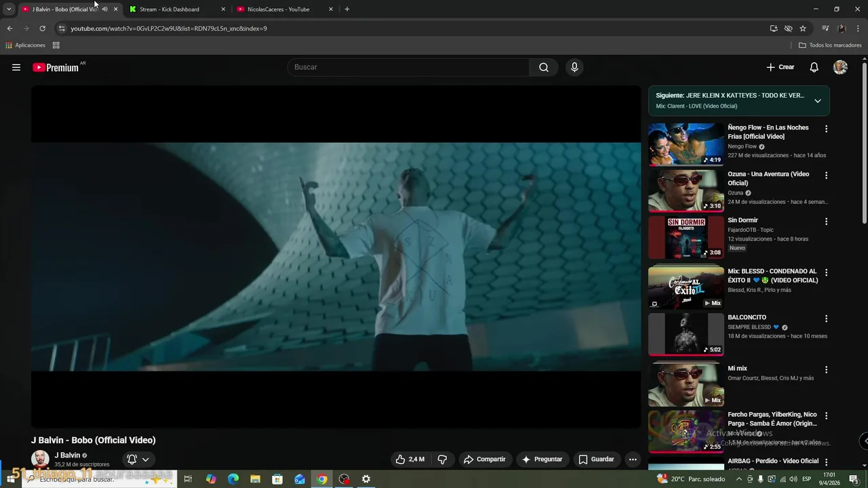Screen dimensions: 868x488
Task: Open more actions ellipsis under video
Action: [x=633, y=460]
